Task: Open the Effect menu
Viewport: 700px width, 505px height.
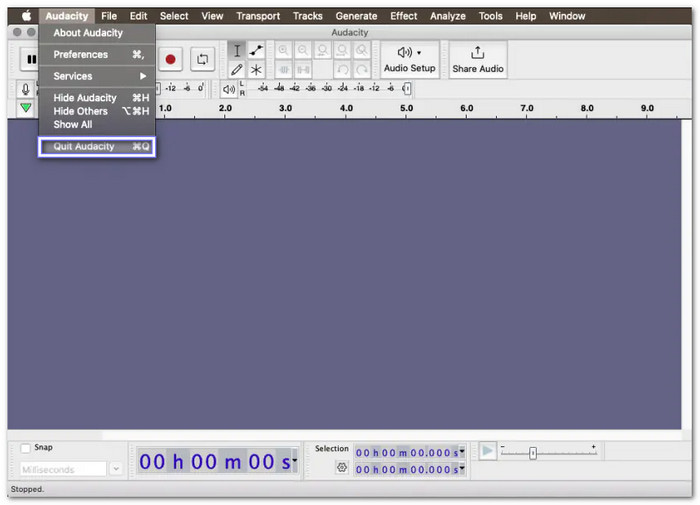Action: [x=404, y=16]
